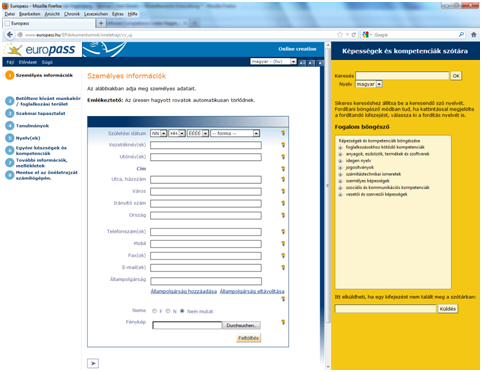The image size is (482, 372).
Task: Bookmark this page with the star icon
Action: click(x=340, y=34)
